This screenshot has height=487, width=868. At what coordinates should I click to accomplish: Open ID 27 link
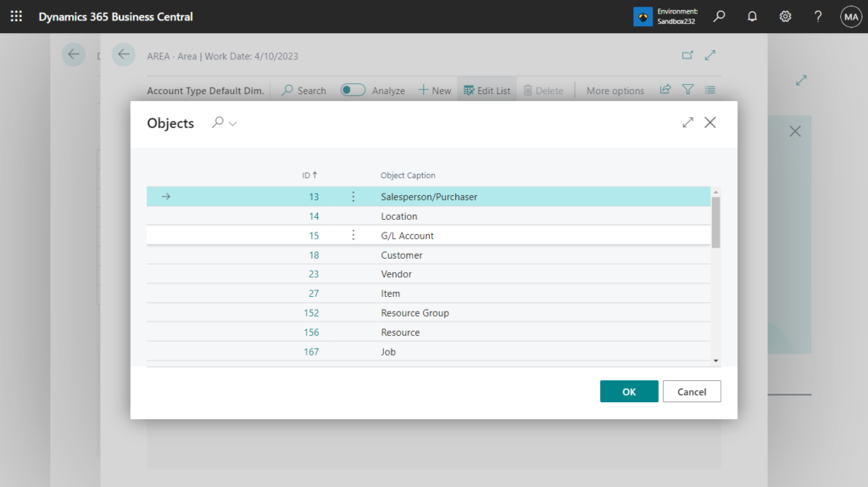pyautogui.click(x=314, y=293)
